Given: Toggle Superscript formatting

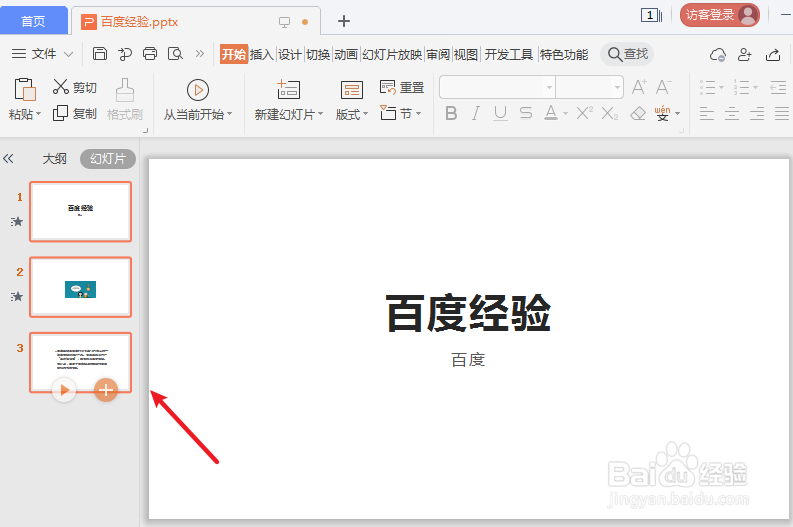Looking at the screenshot, I should click(584, 113).
